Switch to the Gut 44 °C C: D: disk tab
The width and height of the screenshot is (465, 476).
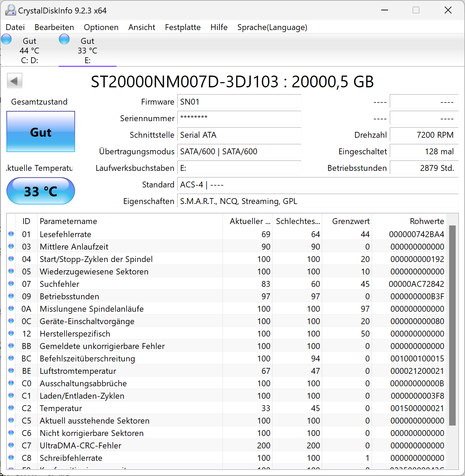(30, 50)
